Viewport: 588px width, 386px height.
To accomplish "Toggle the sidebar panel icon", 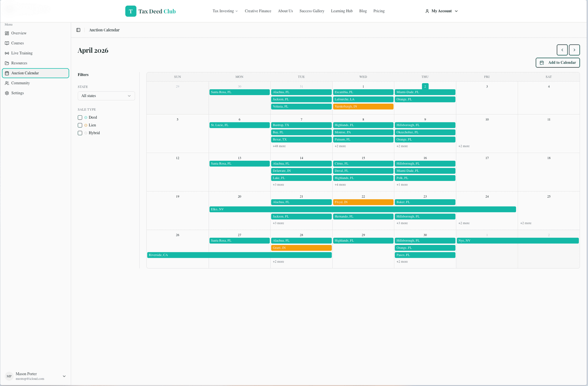I will [78, 30].
